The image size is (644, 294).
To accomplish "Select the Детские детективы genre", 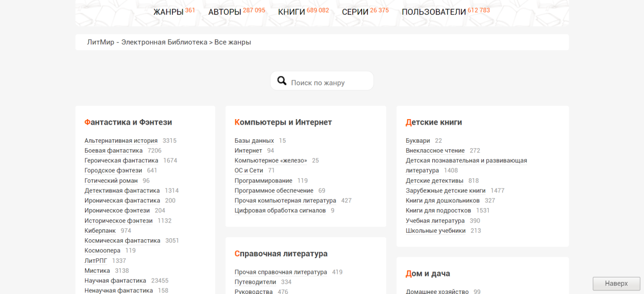I will [434, 181].
